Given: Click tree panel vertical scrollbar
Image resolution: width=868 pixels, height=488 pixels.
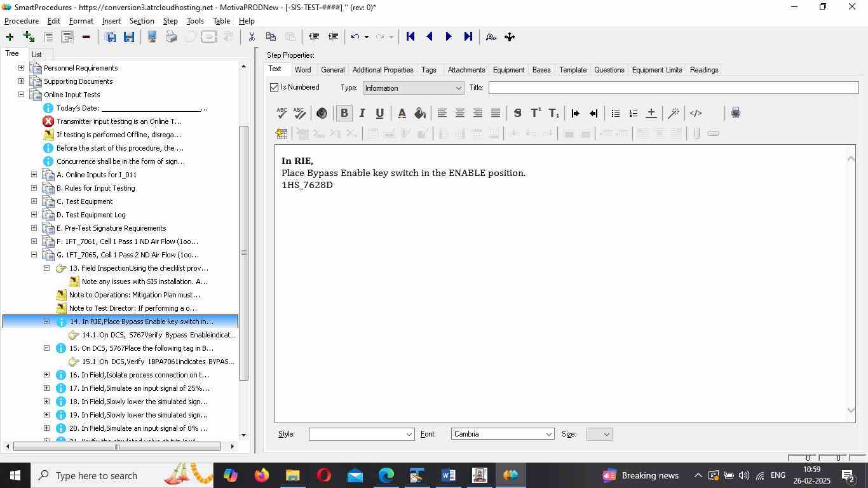Looking at the screenshot, I should tap(243, 253).
